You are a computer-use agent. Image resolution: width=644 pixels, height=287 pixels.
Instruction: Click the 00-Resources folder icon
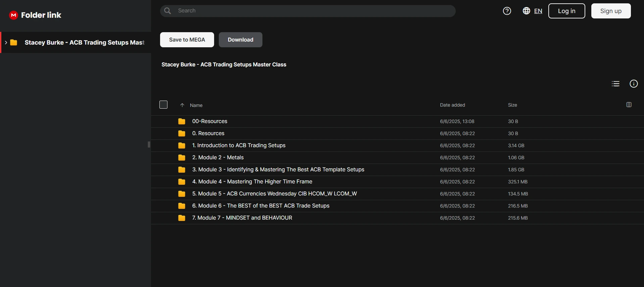pyautogui.click(x=182, y=121)
